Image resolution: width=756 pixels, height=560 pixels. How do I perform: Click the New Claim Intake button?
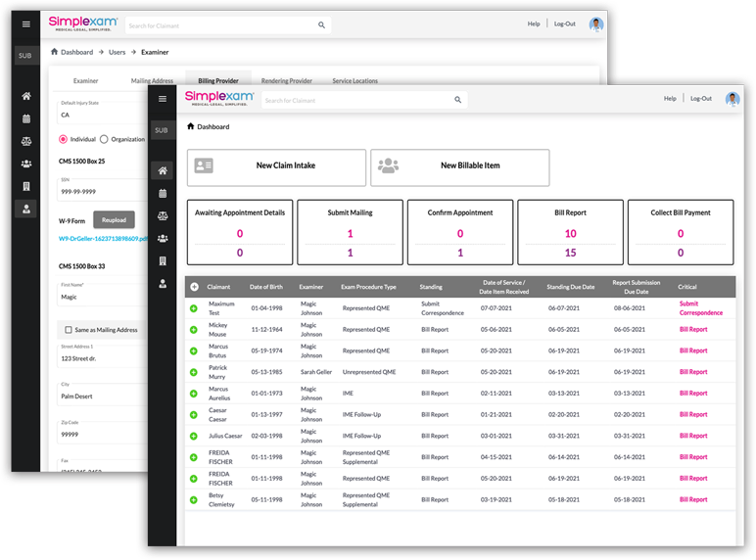(x=276, y=166)
